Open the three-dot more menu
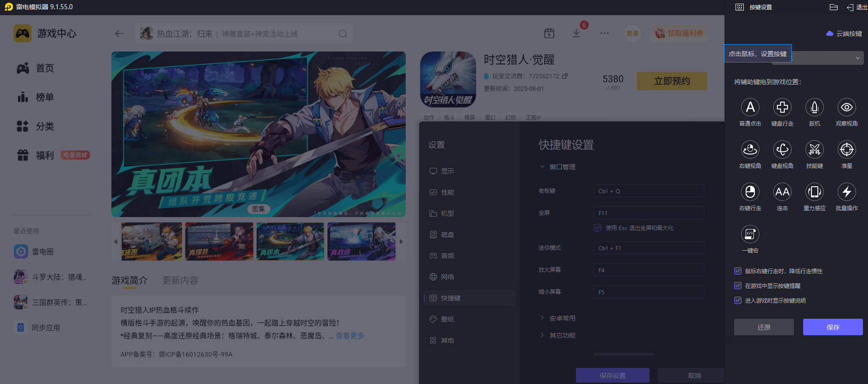Screen dimensions: 868x384 click(x=604, y=33)
